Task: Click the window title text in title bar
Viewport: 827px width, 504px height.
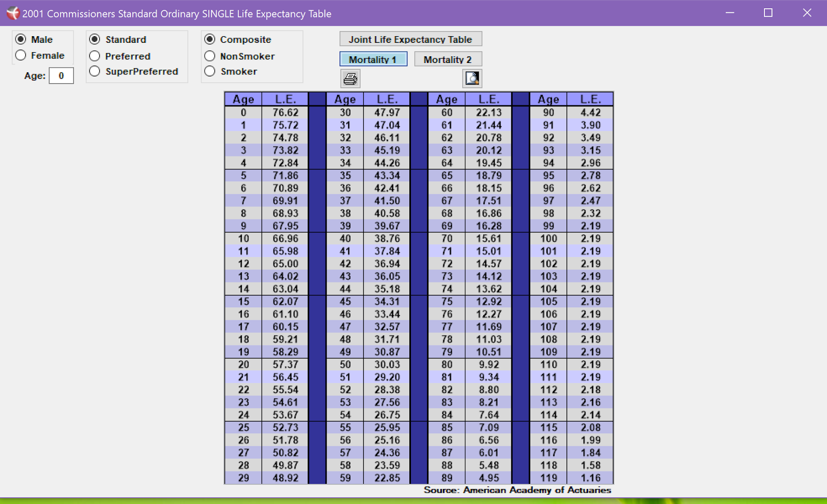Action: [177, 14]
